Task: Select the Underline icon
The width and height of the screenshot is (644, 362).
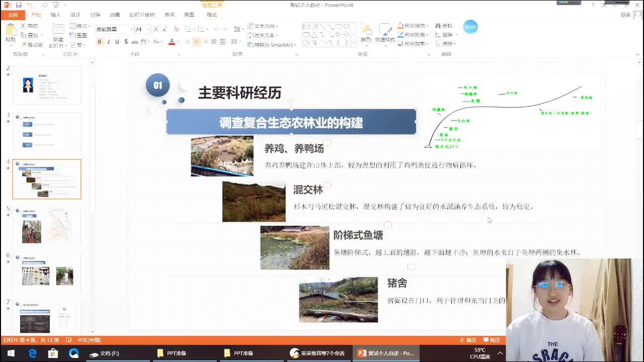Action: 117,41
